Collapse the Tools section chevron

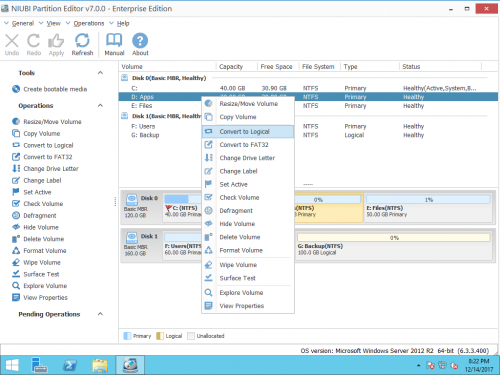click(x=100, y=73)
